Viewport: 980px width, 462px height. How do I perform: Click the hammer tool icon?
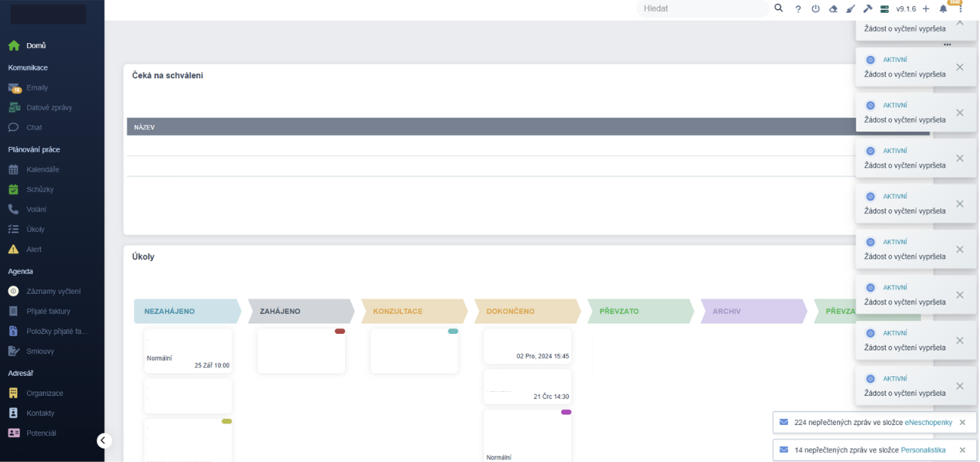point(868,9)
